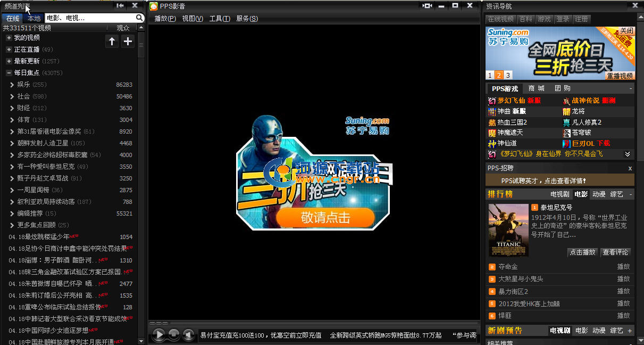Click the volume speaker icon
Image resolution: width=644 pixels, height=345 pixels.
(x=188, y=334)
